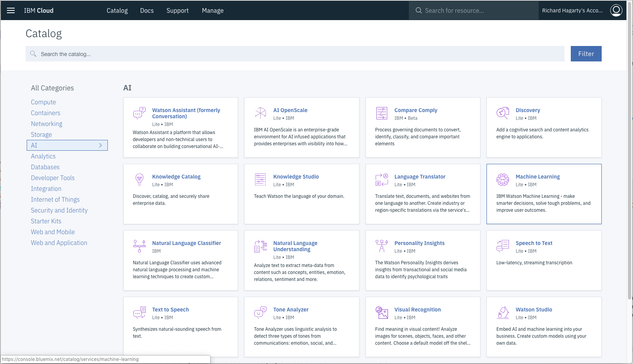The width and height of the screenshot is (633, 364).
Task: Click the Natural Language Understanding icon
Action: (x=260, y=246)
